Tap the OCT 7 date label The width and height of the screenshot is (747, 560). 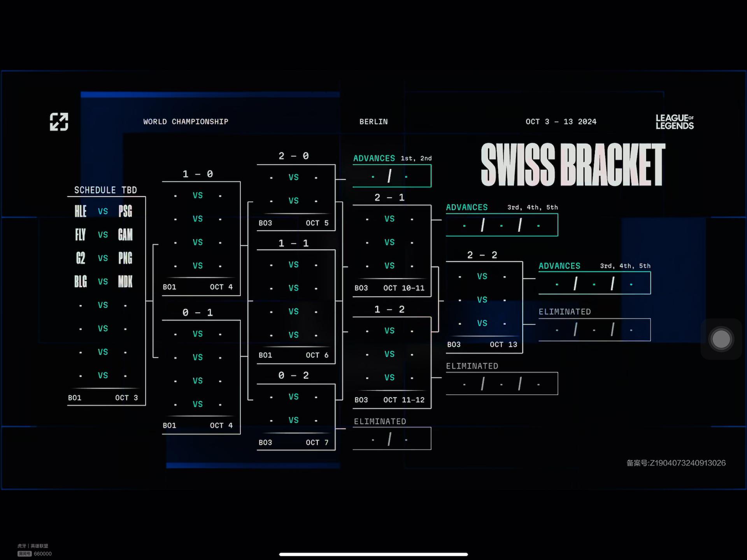317,442
